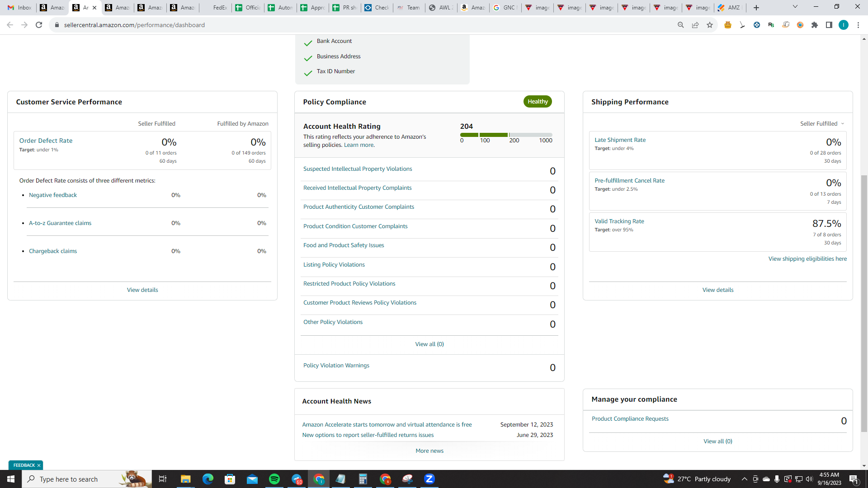The height and width of the screenshot is (488, 868).
Task: Open Task View on the taskbar
Action: tap(163, 479)
